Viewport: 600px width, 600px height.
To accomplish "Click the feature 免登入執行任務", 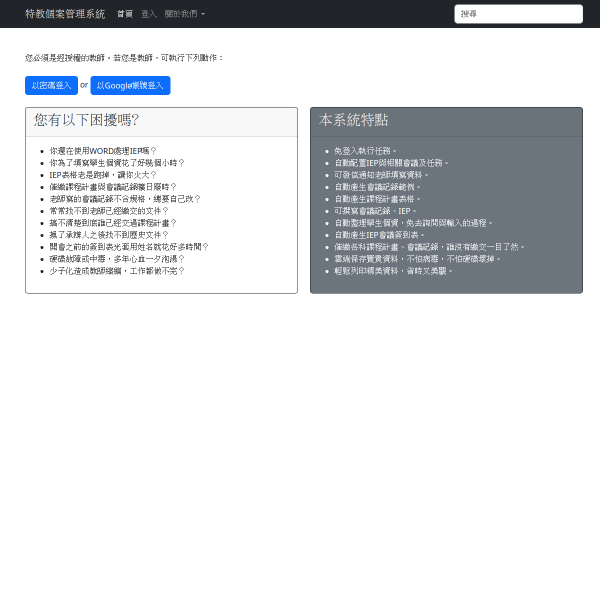I will click(365, 151).
